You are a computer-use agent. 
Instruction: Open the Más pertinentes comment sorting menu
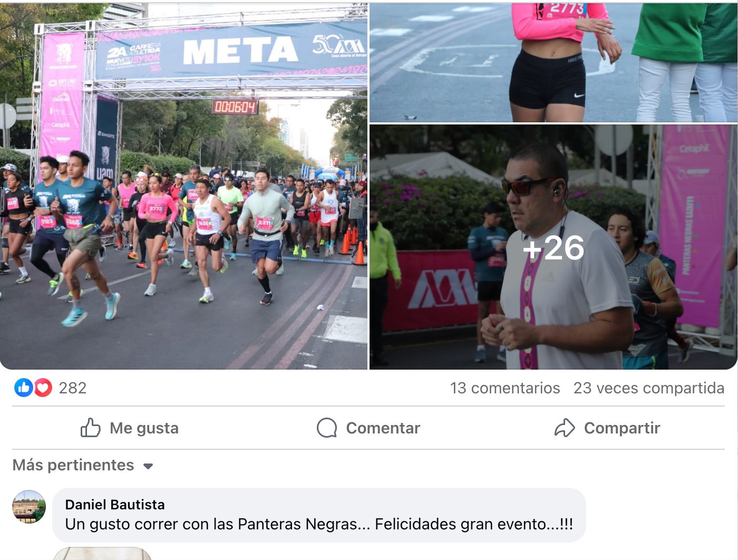pyautogui.click(x=83, y=465)
